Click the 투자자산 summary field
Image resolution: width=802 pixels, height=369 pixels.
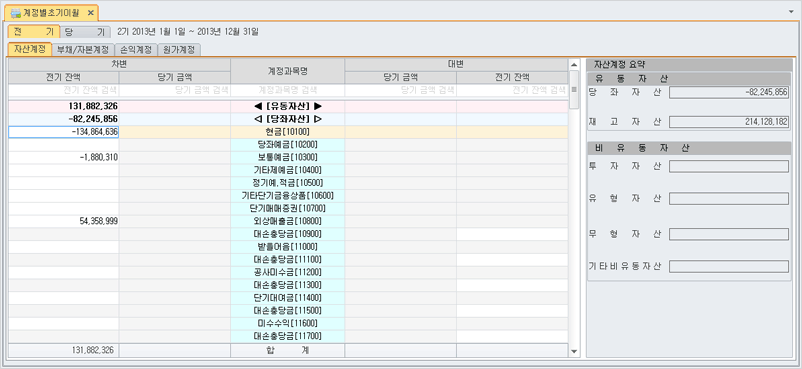pos(729,166)
